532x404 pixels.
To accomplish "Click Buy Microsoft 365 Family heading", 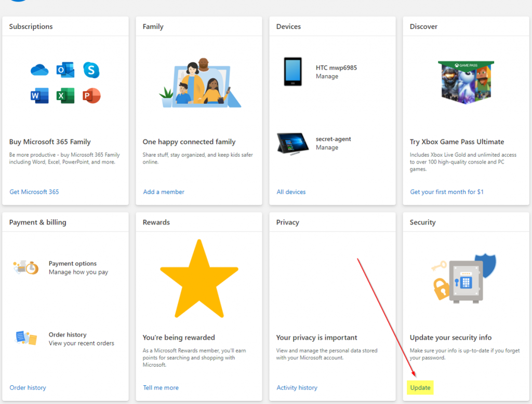I will (50, 142).
